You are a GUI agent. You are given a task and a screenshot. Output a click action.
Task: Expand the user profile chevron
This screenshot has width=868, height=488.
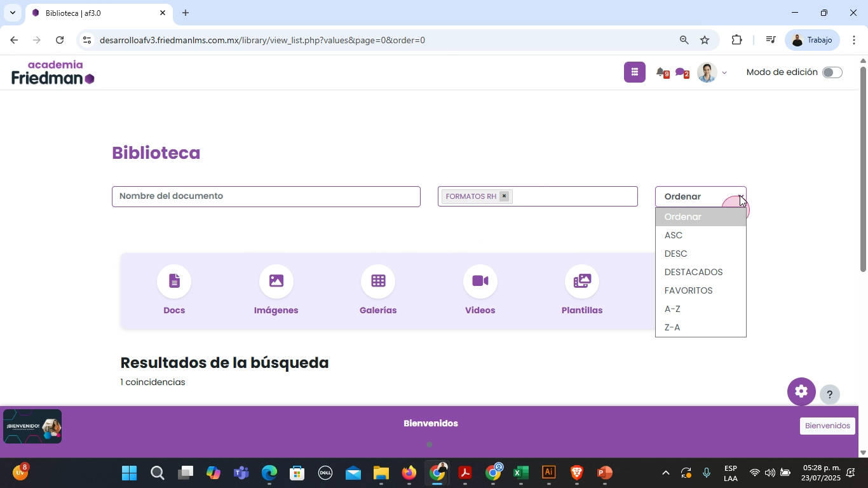pyautogui.click(x=724, y=73)
